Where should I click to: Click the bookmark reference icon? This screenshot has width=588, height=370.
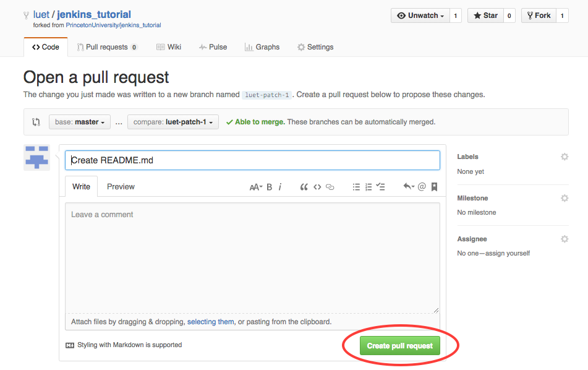(434, 186)
